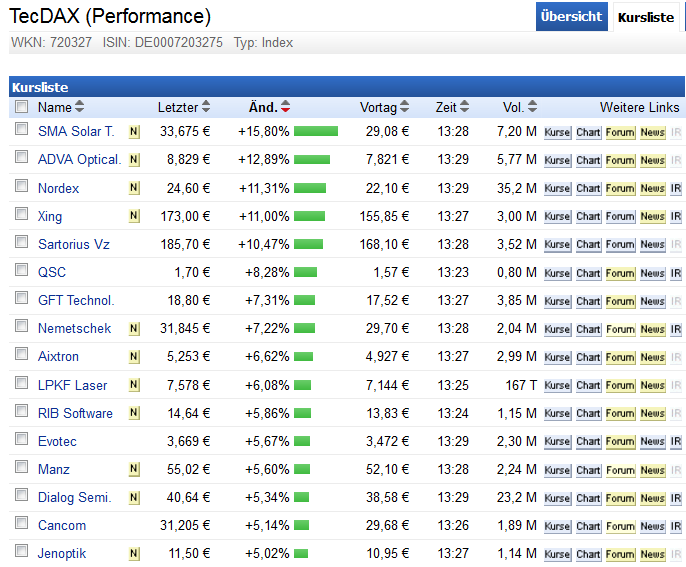Open the N badge beside Xing
Screen dimensions: 686x567
pos(134,216)
